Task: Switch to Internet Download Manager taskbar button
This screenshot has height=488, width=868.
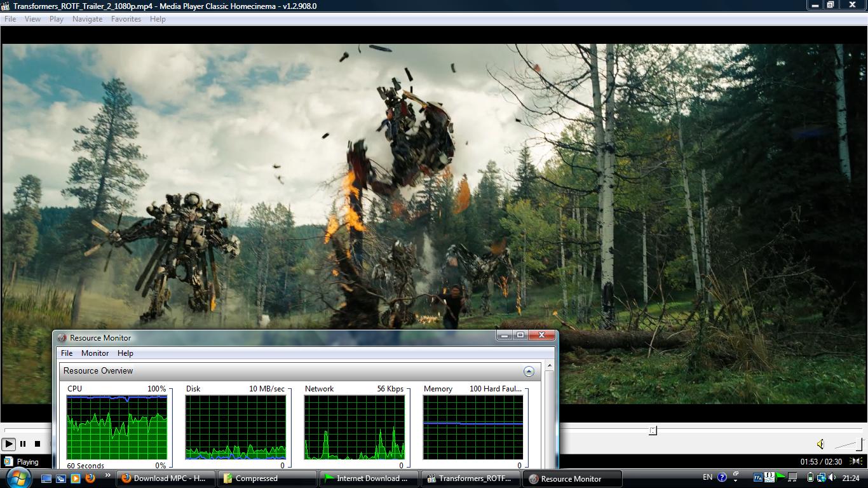Action: click(369, 478)
